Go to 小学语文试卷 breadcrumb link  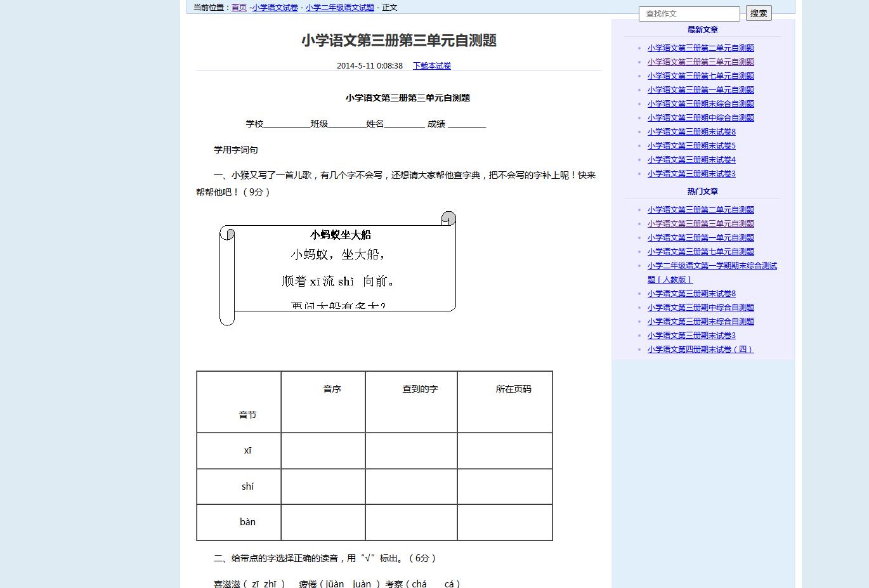pos(275,8)
